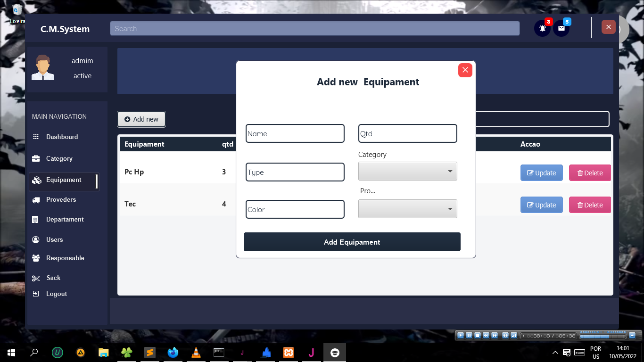
Task: Go to Users in main navigation
Action: [54, 239]
